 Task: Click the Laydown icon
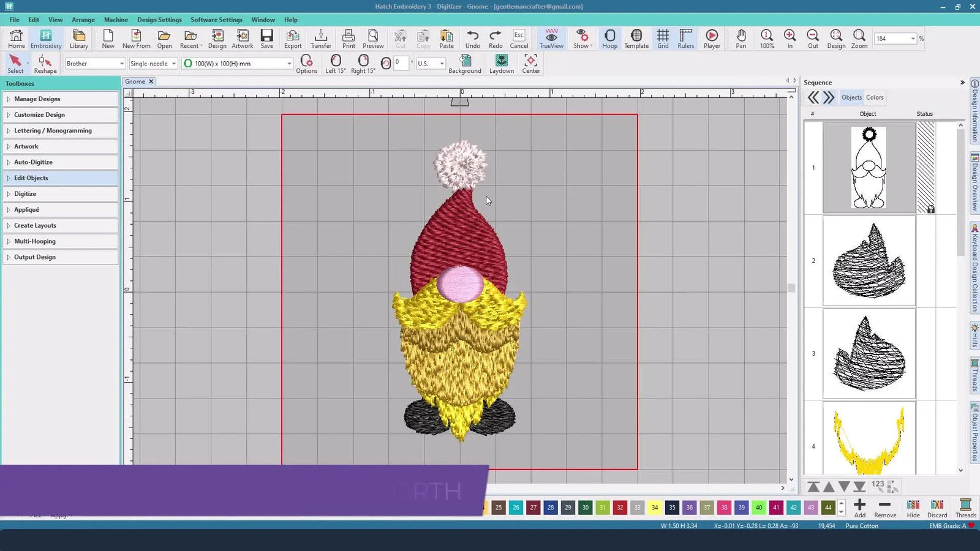coord(501,63)
